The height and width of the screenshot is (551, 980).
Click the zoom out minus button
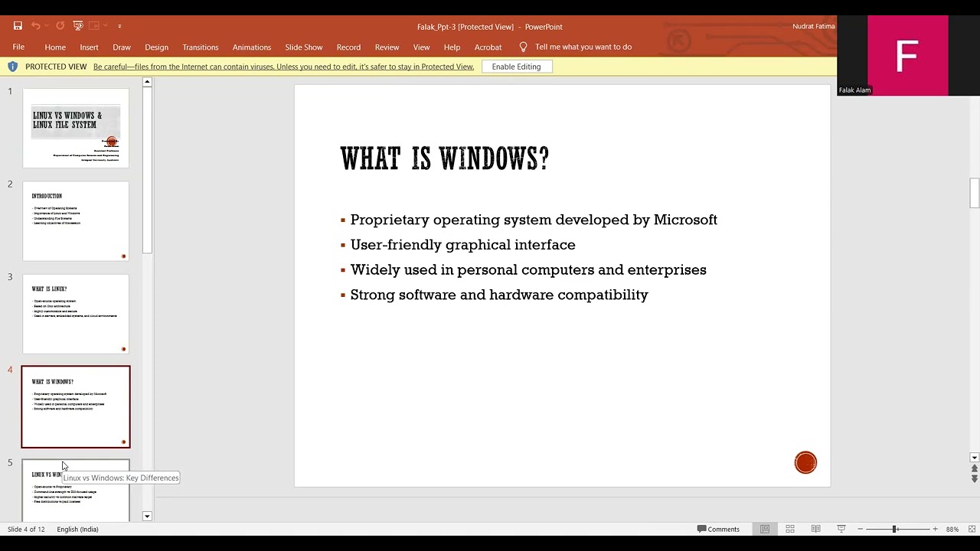click(861, 529)
